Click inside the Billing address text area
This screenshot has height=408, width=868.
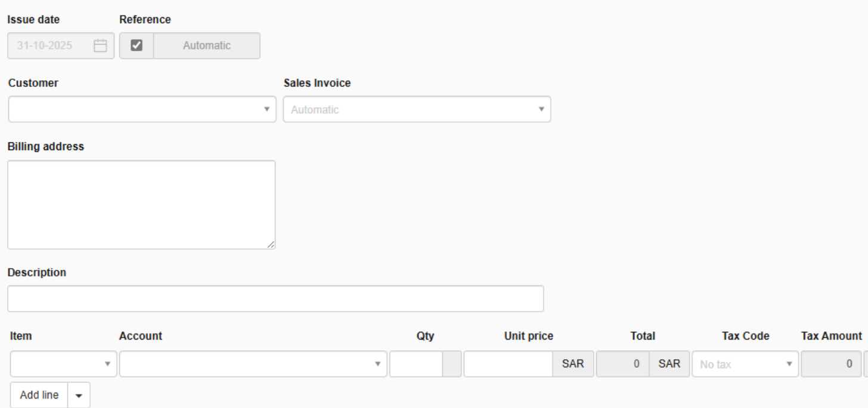(141, 204)
